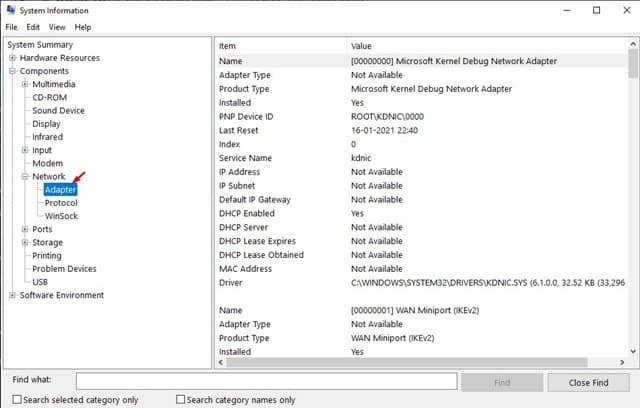Click the 16-01-2021 22:40 value
640x408 pixels.
pyautogui.click(x=384, y=131)
